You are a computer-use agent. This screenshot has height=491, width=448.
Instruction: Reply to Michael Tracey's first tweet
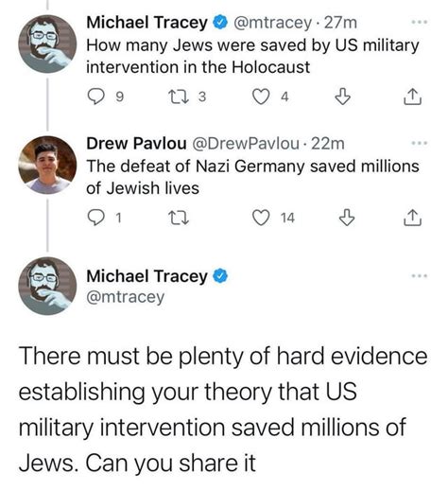(95, 96)
